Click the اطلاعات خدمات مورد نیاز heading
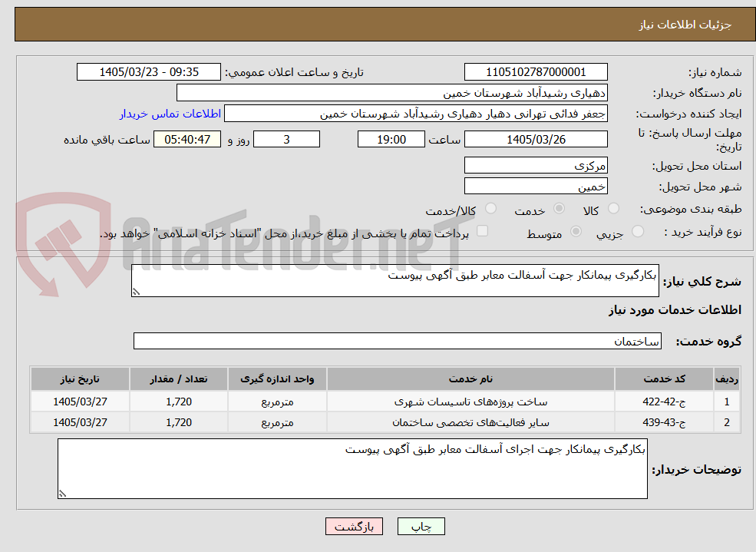The image size is (756, 552). (675, 310)
